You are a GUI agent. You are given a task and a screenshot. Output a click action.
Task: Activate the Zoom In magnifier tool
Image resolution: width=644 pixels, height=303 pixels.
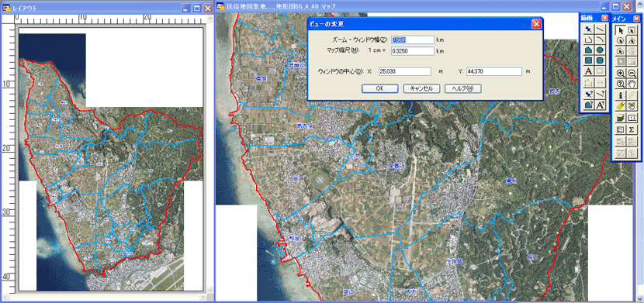[621, 74]
